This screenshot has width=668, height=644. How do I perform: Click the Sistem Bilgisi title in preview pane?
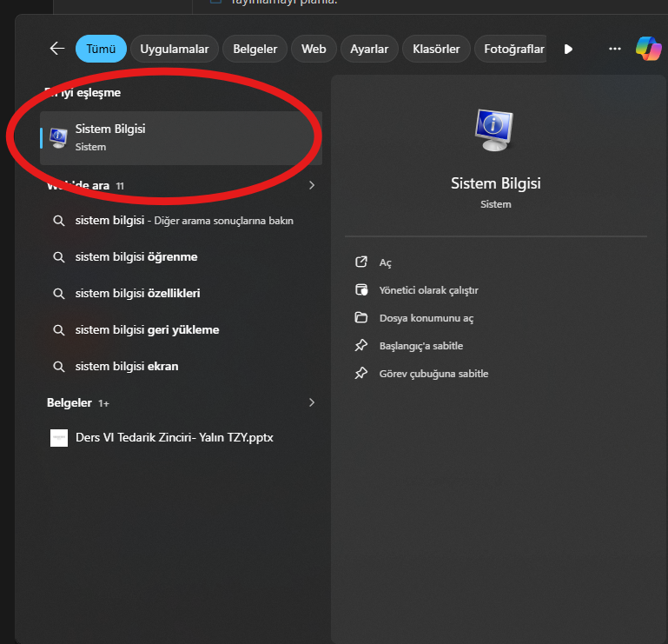496,183
